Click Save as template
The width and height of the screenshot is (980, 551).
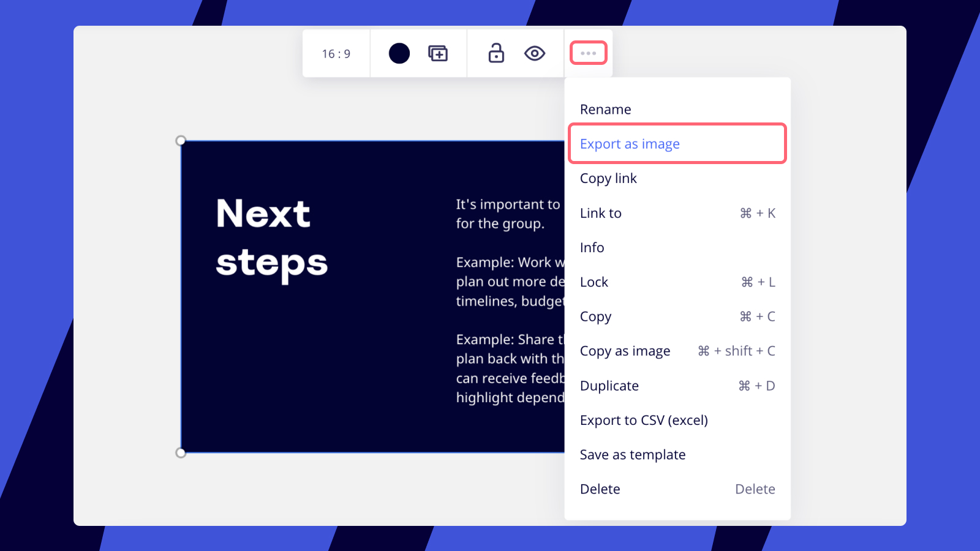(633, 454)
